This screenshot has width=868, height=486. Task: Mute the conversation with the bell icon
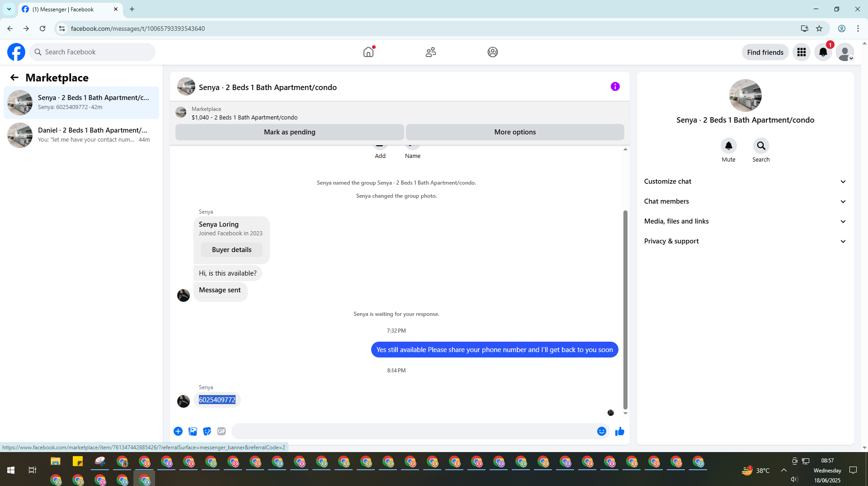[729, 146]
